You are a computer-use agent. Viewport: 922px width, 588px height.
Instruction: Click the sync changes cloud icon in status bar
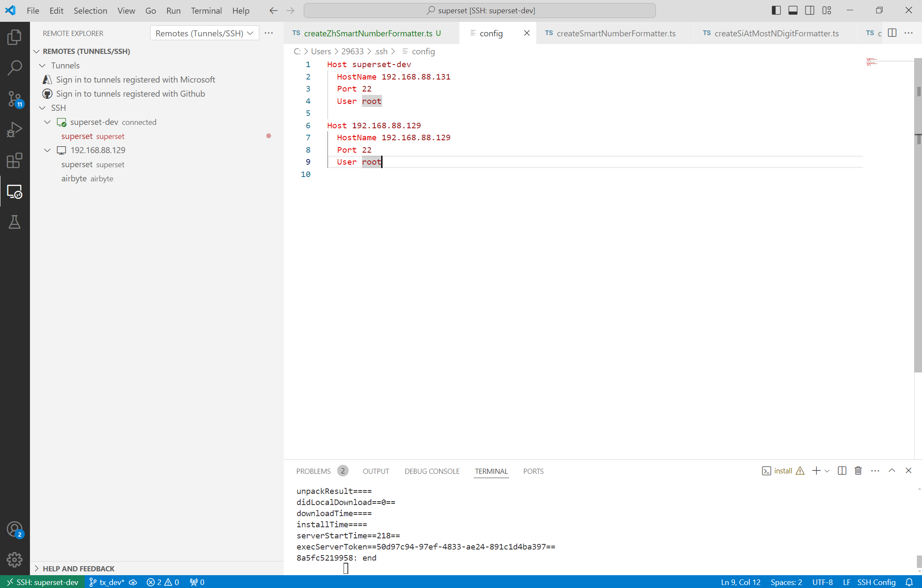tap(133, 582)
